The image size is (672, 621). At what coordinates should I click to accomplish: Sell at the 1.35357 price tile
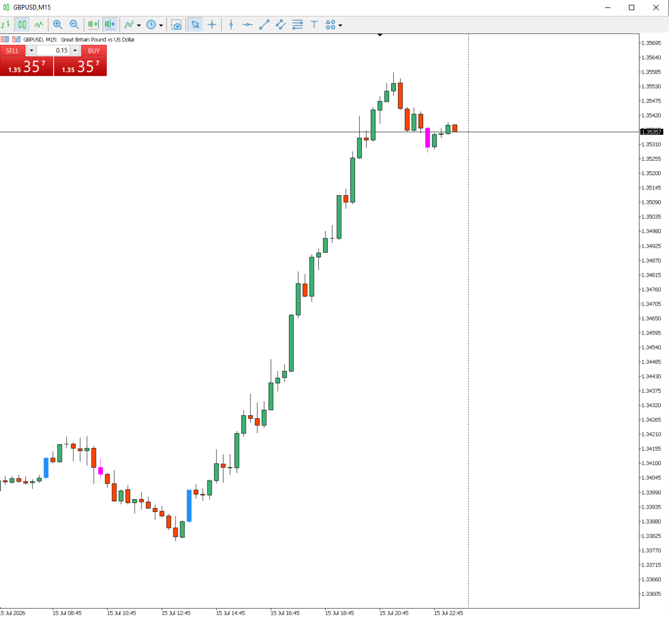(27, 66)
